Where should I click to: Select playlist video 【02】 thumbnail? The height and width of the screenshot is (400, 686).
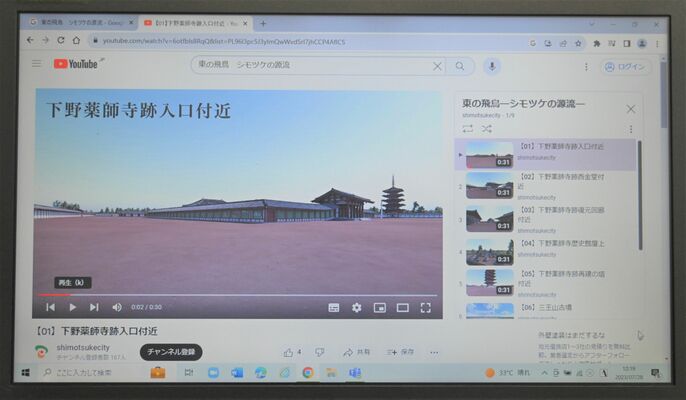[490, 186]
